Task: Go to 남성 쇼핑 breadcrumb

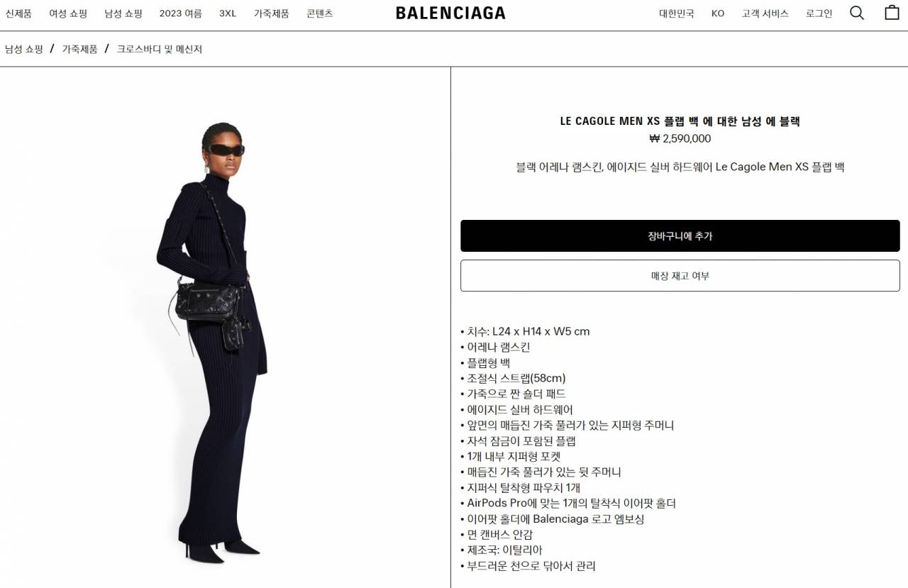Action: (x=24, y=49)
